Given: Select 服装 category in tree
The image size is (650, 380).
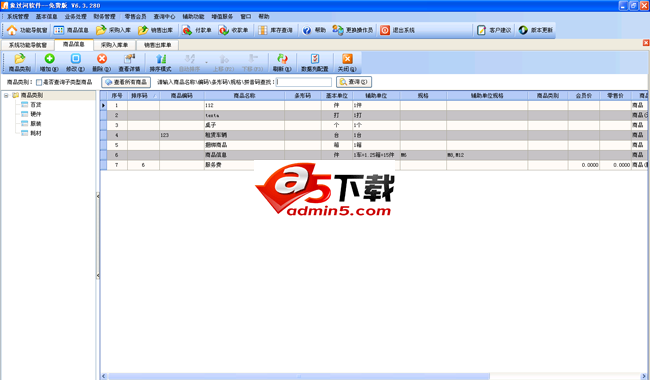Looking at the screenshot, I should tap(36, 123).
